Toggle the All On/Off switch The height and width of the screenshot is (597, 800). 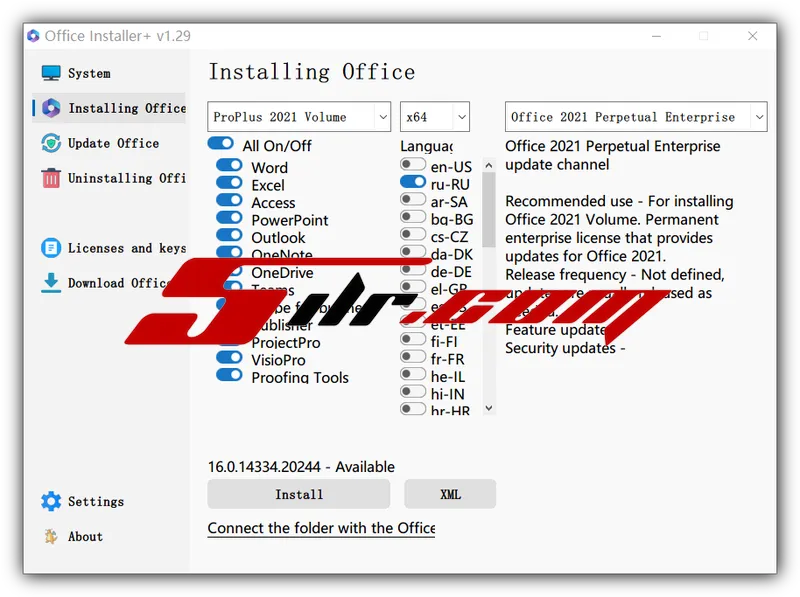pyautogui.click(x=220, y=143)
